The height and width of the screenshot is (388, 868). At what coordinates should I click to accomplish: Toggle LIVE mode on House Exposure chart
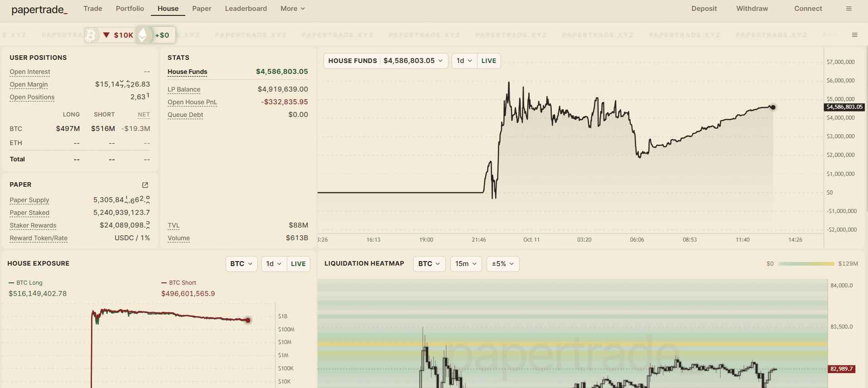point(298,264)
